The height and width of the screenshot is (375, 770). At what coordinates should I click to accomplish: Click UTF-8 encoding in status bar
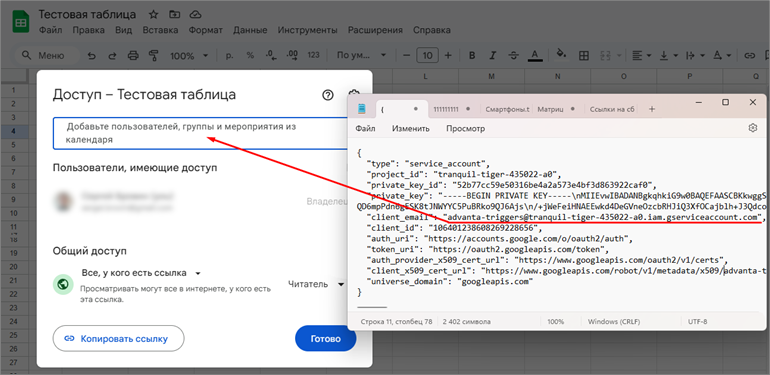[x=697, y=322]
